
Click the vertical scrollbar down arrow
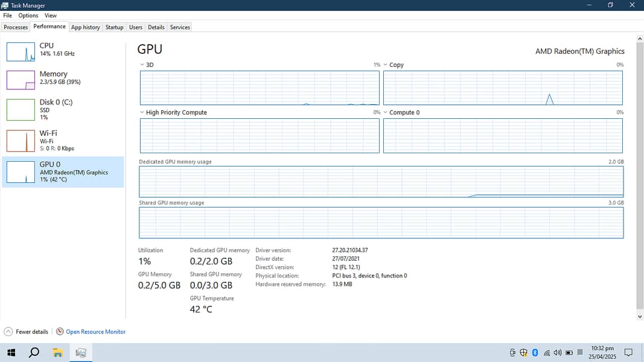coord(640,316)
